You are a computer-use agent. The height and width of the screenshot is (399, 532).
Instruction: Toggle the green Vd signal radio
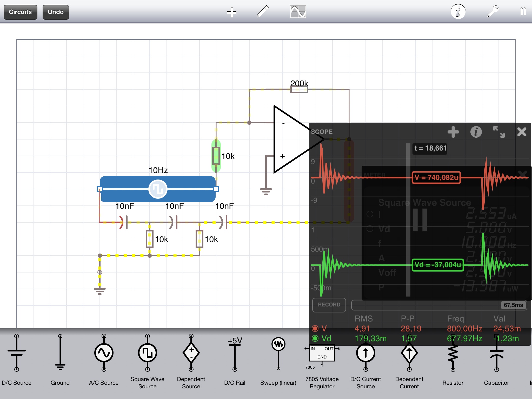(x=315, y=338)
